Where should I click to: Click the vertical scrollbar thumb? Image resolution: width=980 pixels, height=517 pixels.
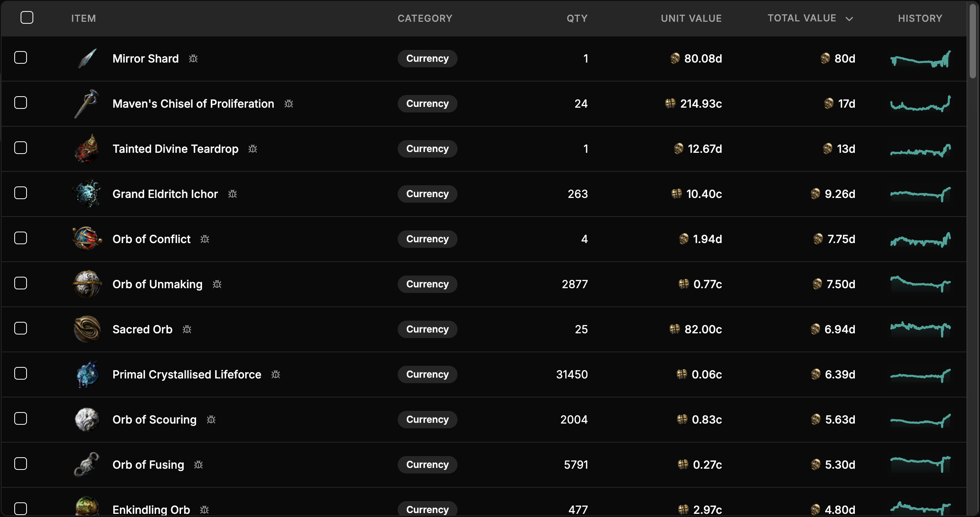973,41
